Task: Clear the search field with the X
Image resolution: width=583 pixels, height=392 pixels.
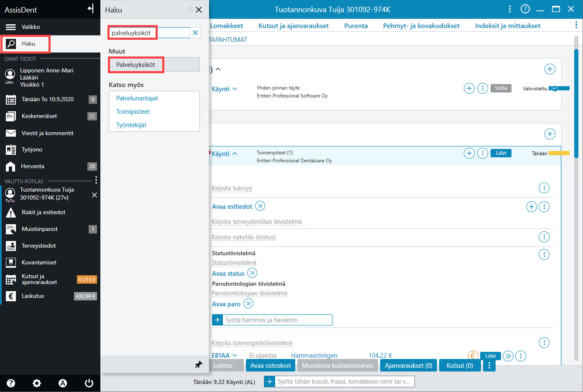Action: pyautogui.click(x=195, y=33)
